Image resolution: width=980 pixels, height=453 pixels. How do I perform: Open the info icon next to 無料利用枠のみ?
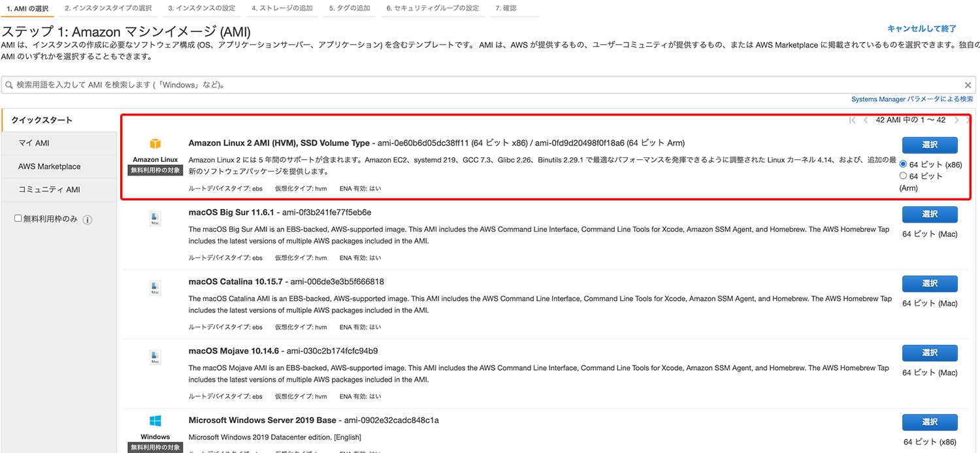pos(88,219)
